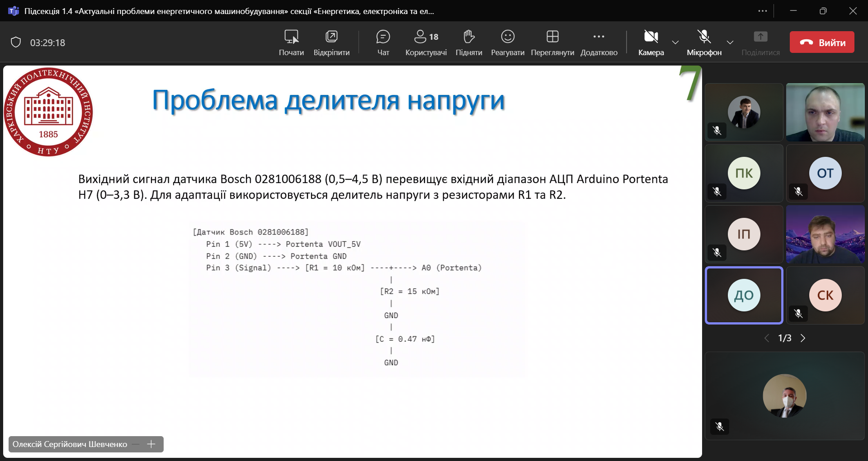Click muted mic icon on ОТ tile
The height and width of the screenshot is (461, 868).
click(798, 192)
